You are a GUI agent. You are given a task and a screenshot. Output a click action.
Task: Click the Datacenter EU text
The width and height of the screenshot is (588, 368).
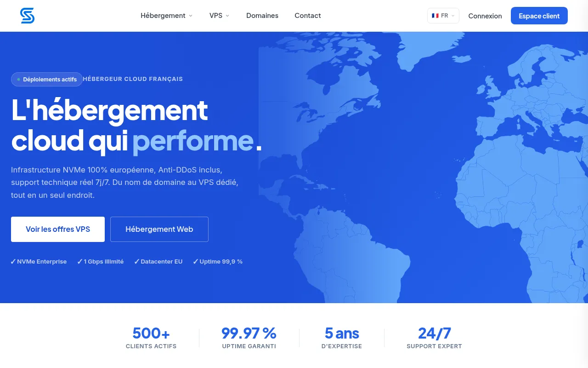click(x=158, y=261)
